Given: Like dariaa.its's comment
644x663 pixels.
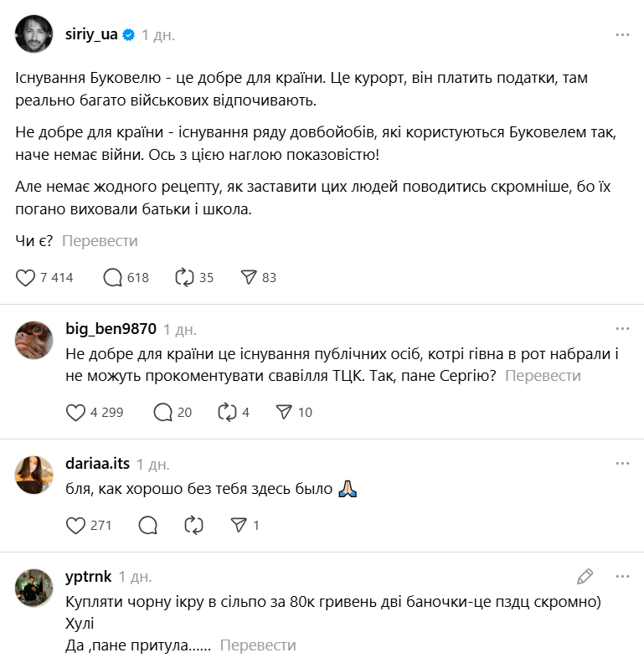Looking at the screenshot, I should (76, 525).
